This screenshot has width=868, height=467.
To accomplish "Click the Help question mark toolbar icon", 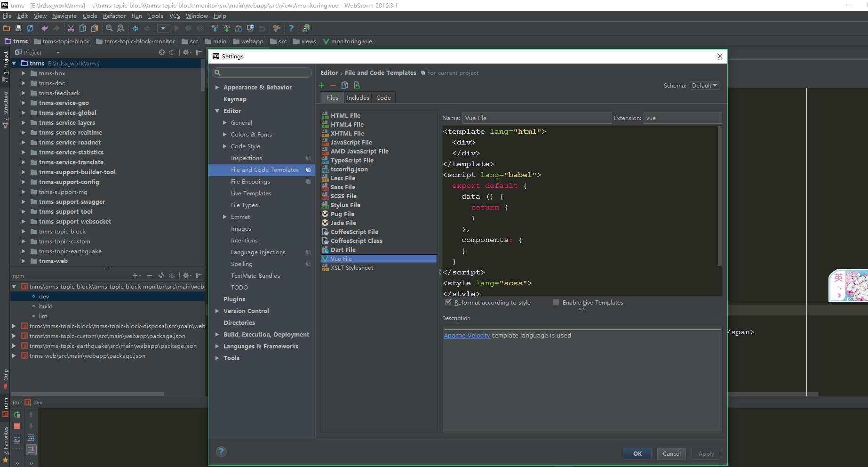I will tap(291, 28).
